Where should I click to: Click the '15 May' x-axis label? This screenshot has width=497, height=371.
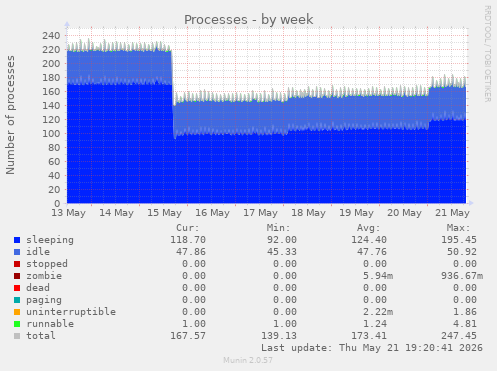[x=164, y=213]
